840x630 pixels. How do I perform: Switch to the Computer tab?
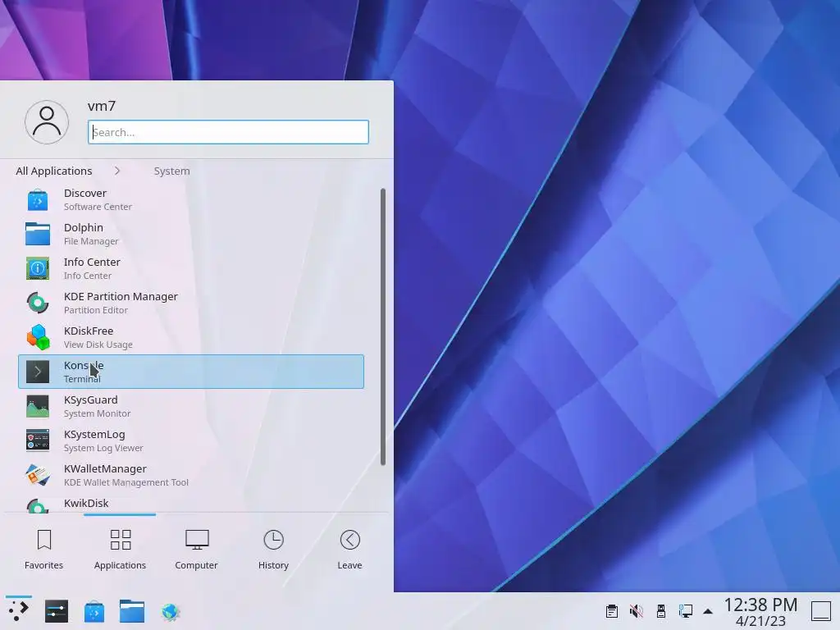(197, 550)
